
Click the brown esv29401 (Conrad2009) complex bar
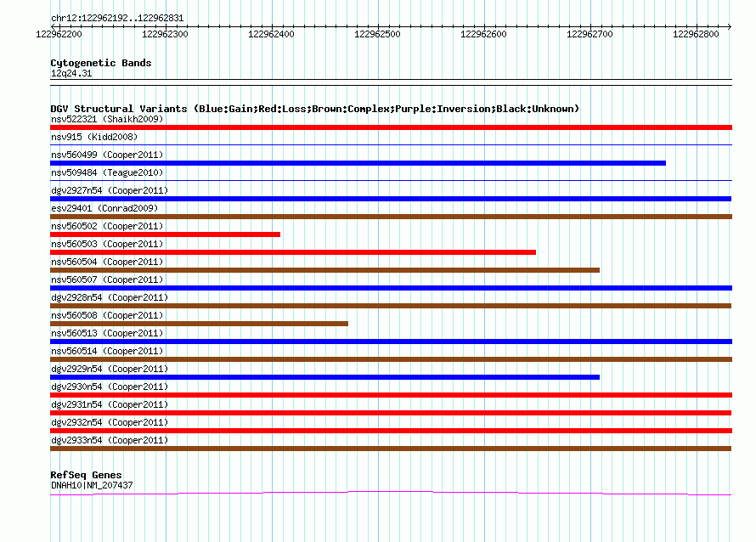pos(391,217)
